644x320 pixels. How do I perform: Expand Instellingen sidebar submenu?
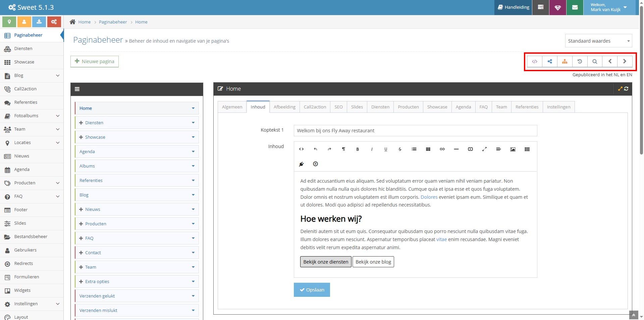(x=58, y=304)
